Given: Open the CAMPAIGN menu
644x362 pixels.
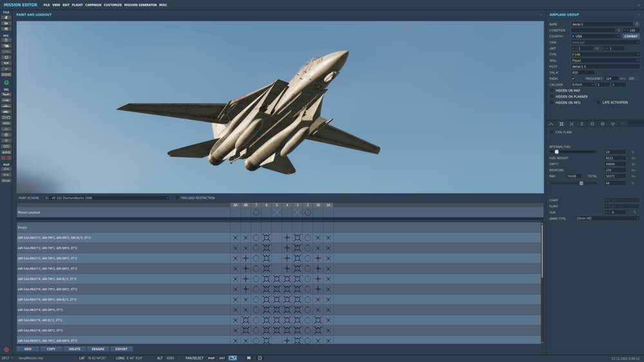Looking at the screenshot, I should [93, 5].
